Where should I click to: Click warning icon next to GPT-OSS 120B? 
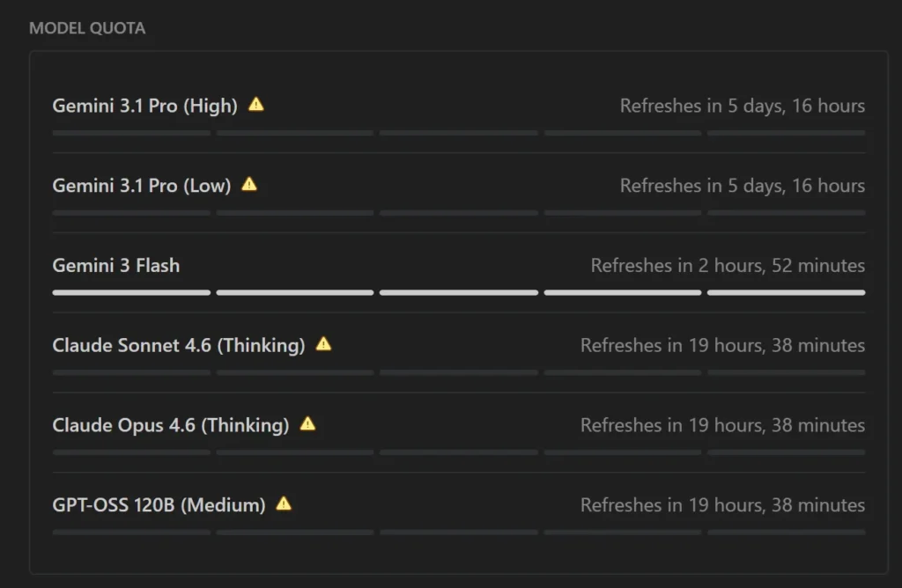[284, 504]
